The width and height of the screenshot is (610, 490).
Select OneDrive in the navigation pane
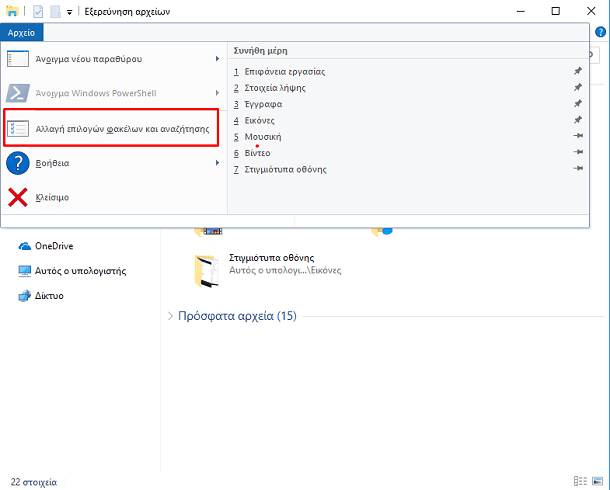(54, 246)
